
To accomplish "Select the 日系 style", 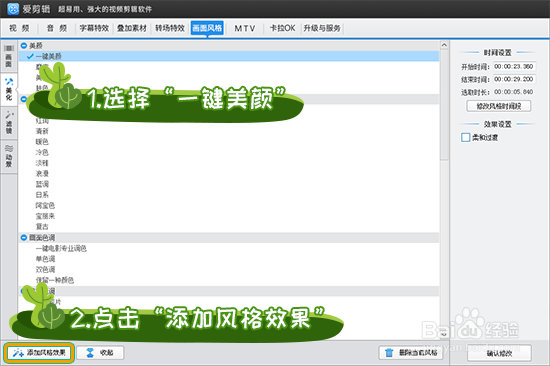I will pos(42,195).
